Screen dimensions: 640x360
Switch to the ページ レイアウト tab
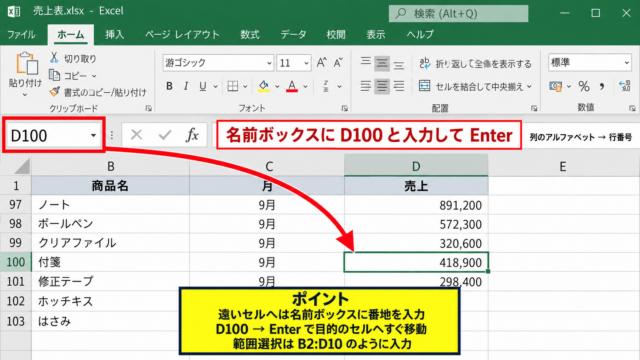point(182,35)
